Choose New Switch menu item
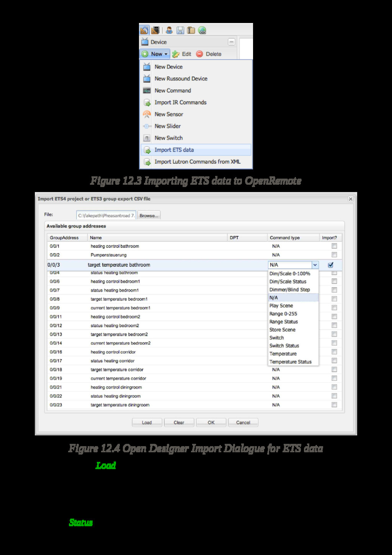Viewport: 392px width, 555px height. point(196,138)
